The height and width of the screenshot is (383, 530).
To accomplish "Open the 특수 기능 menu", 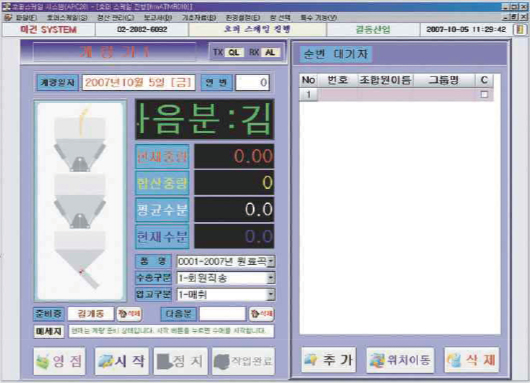I will (x=319, y=18).
